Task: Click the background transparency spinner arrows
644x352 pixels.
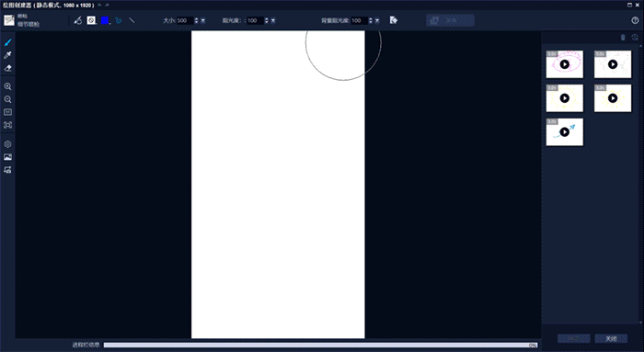Action: pyautogui.click(x=371, y=20)
